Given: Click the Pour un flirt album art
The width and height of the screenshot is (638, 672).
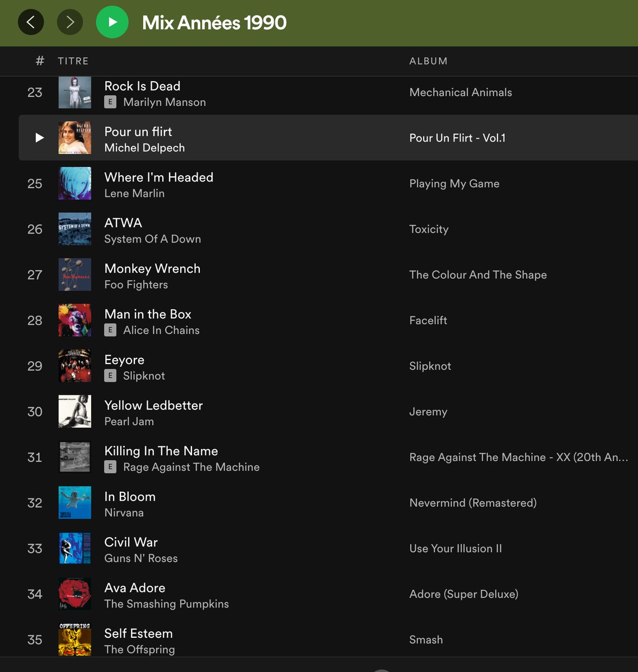Looking at the screenshot, I should click(x=75, y=138).
